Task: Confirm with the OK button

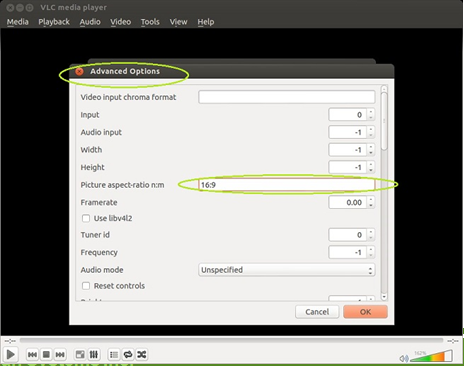Action: 365,312
